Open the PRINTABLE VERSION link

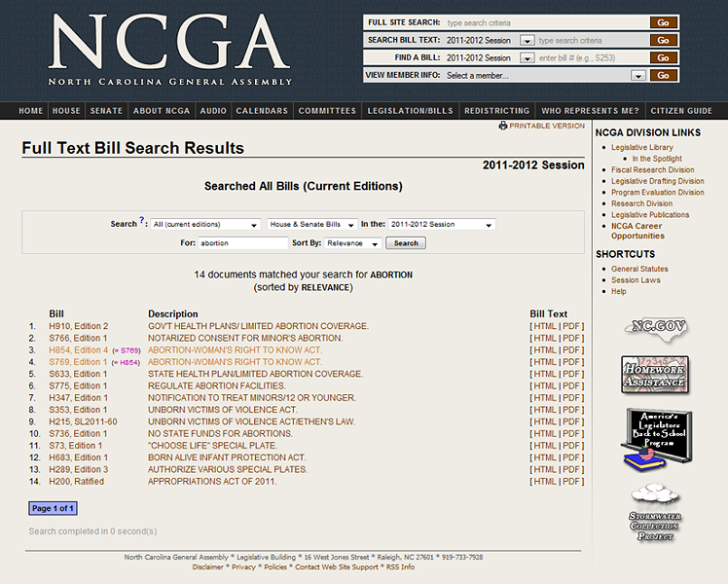pyautogui.click(x=547, y=126)
